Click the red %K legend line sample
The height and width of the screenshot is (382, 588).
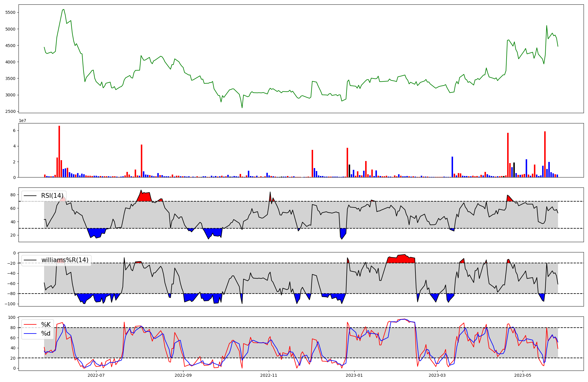(30, 325)
